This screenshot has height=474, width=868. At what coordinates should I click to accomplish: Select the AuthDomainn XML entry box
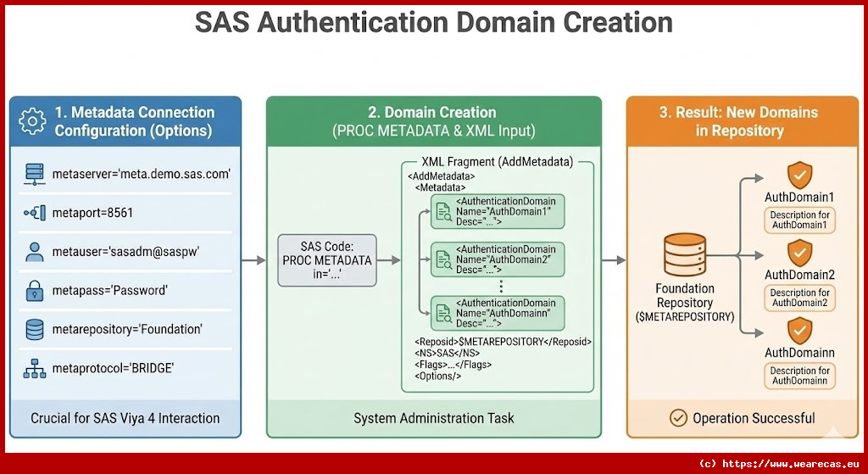[497, 313]
